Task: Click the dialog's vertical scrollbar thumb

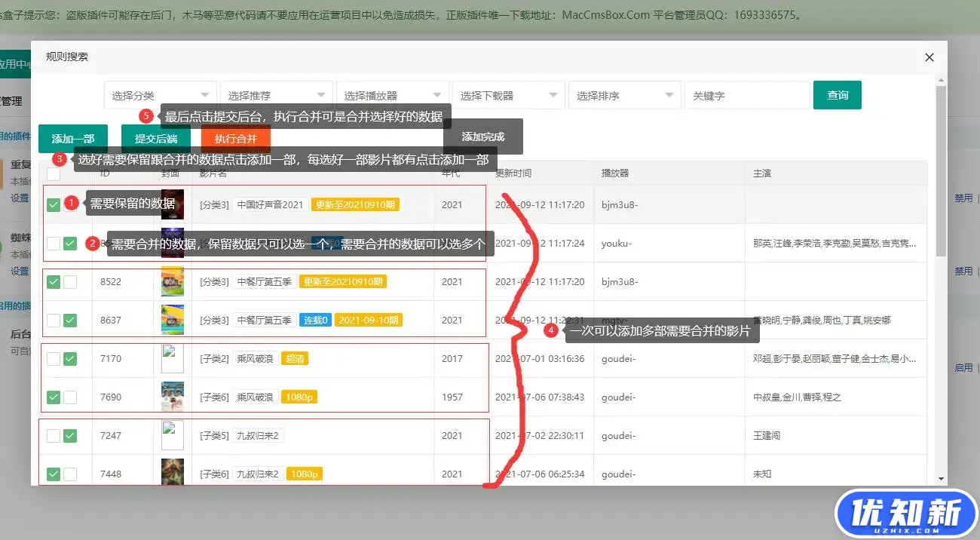Action: [941, 170]
